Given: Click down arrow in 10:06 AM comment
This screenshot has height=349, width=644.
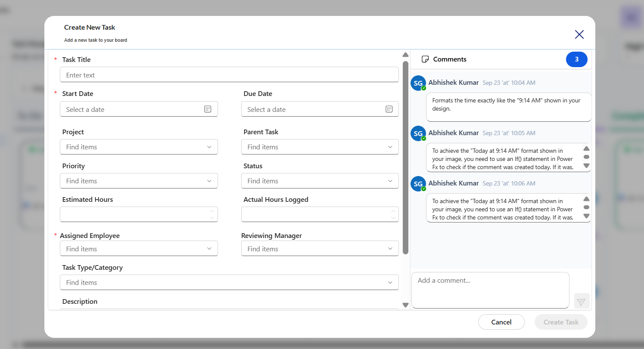Looking at the screenshot, I should 586,216.
